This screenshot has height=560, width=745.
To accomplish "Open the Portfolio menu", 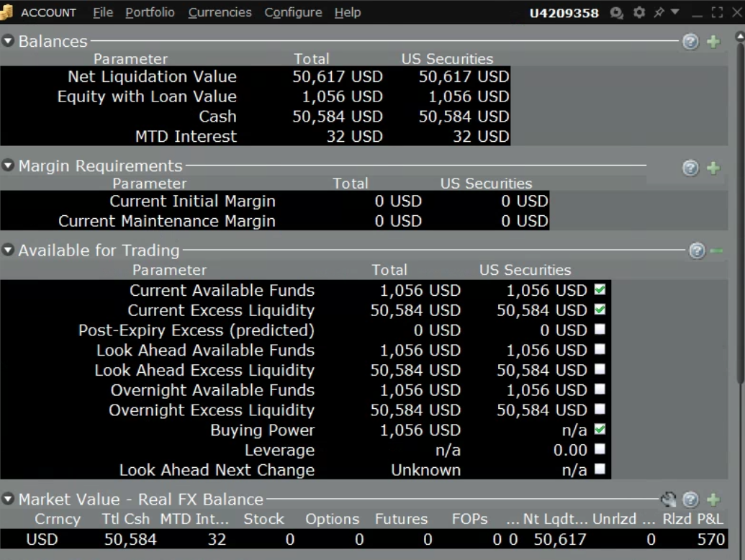I will coord(150,12).
